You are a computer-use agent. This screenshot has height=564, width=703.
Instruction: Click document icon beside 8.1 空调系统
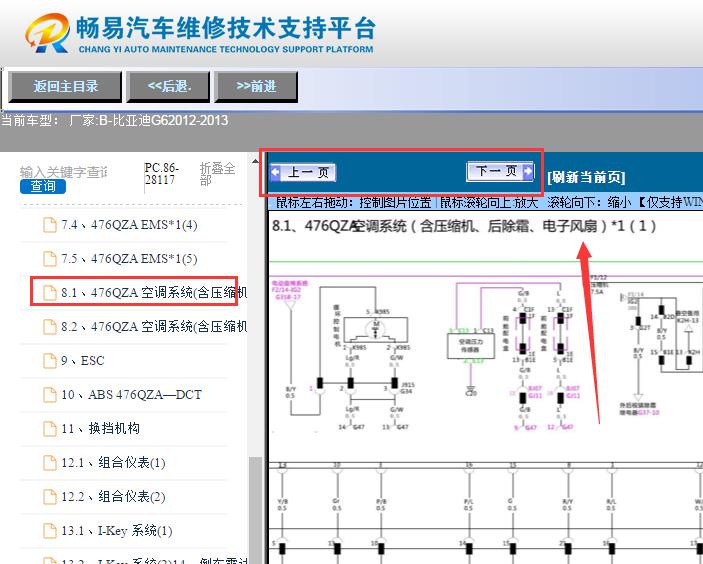click(49, 293)
